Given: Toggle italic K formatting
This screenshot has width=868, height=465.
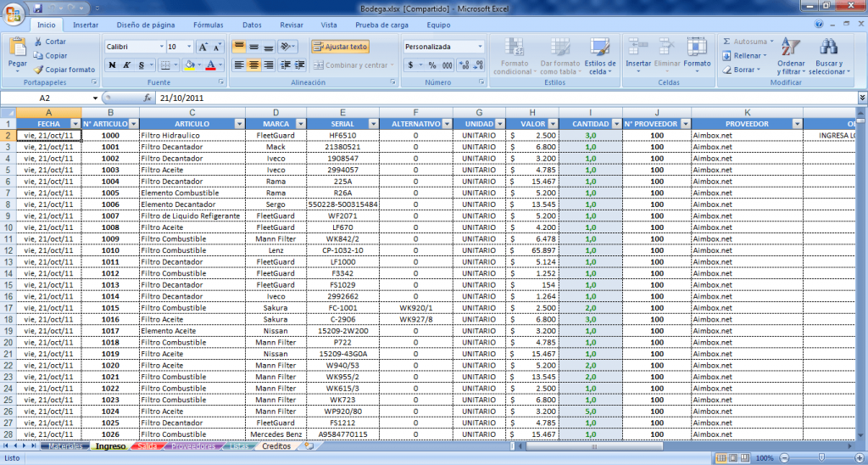Looking at the screenshot, I should click(x=127, y=64).
